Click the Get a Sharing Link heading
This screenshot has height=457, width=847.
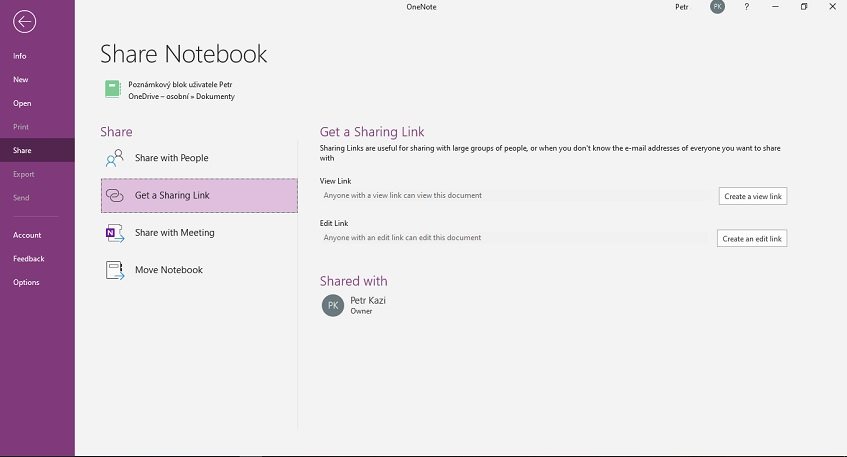pos(372,132)
